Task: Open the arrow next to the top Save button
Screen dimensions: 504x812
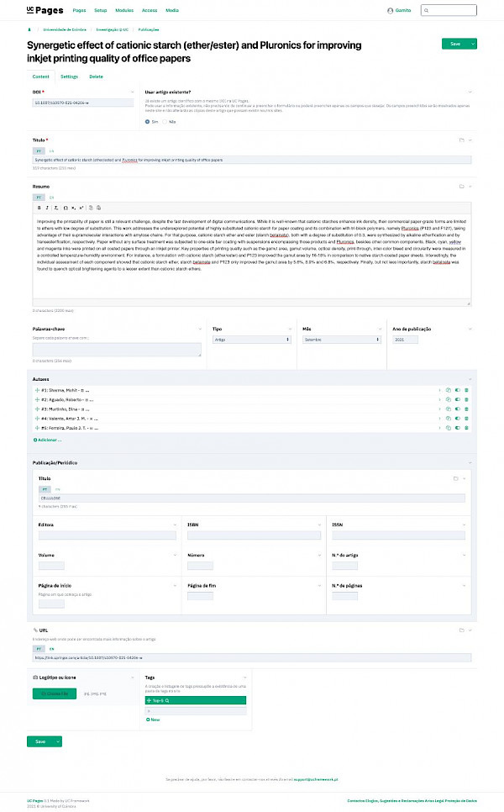Action: tap(474, 43)
